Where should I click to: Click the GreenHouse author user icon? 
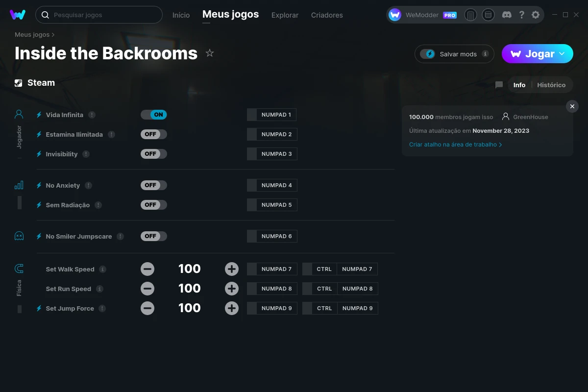pyautogui.click(x=506, y=117)
